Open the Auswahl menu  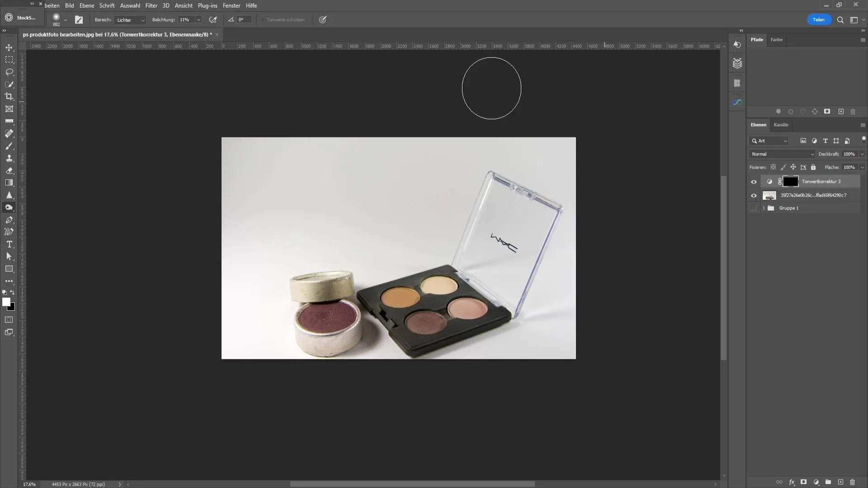click(130, 5)
